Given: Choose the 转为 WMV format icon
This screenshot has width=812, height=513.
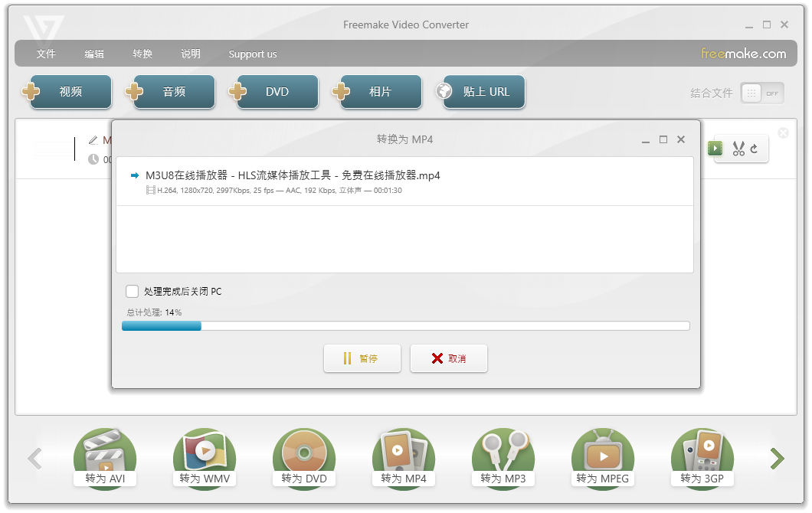Looking at the screenshot, I should point(205,458).
